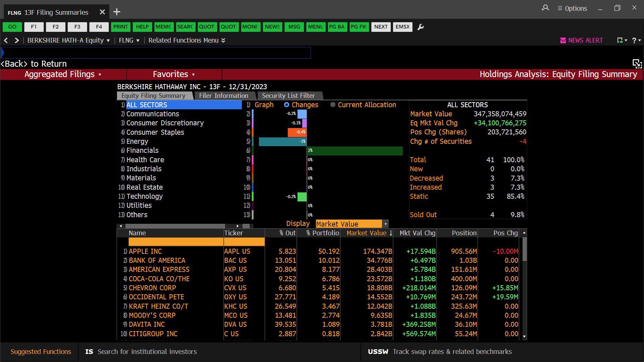Click Suggested Functions label

[41, 352]
